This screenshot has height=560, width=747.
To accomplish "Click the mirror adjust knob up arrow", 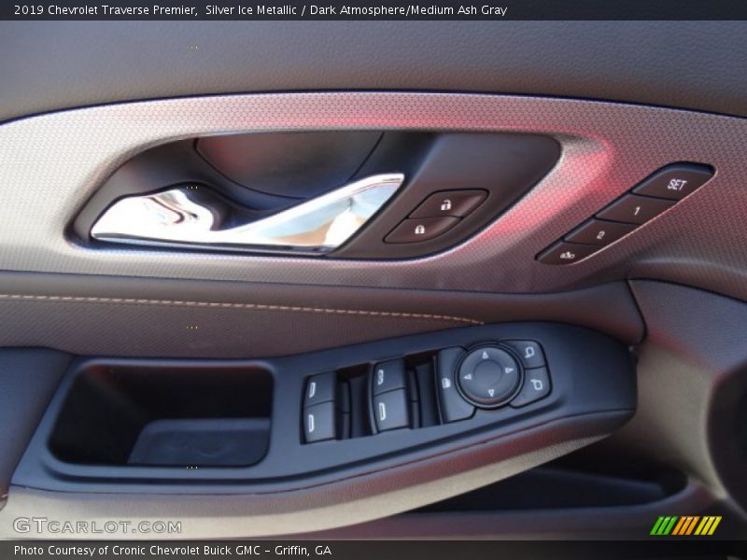I will click(486, 355).
